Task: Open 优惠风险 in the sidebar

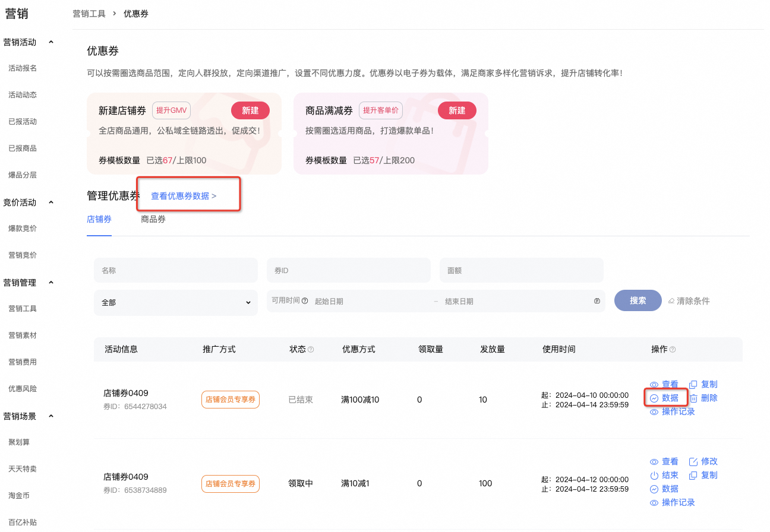Action: 23,389
